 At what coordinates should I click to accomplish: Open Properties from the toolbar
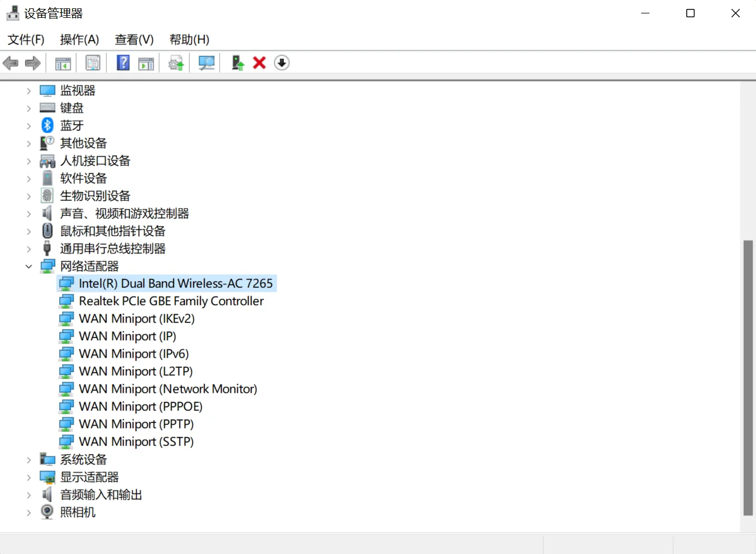[x=92, y=62]
